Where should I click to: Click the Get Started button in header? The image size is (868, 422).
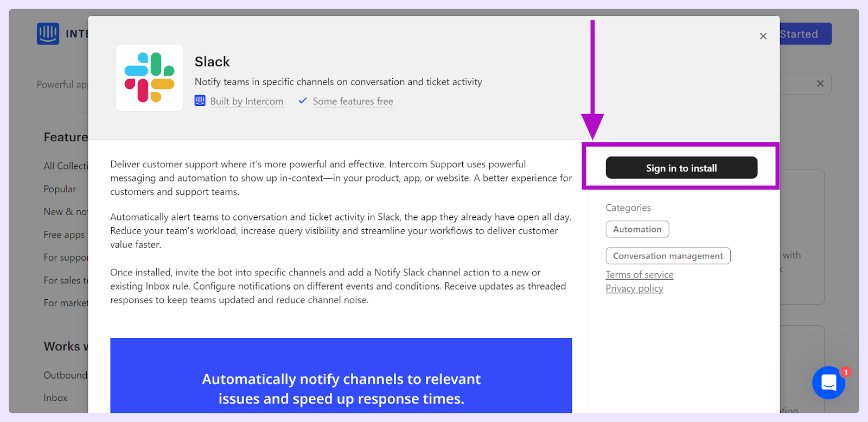coord(806,34)
